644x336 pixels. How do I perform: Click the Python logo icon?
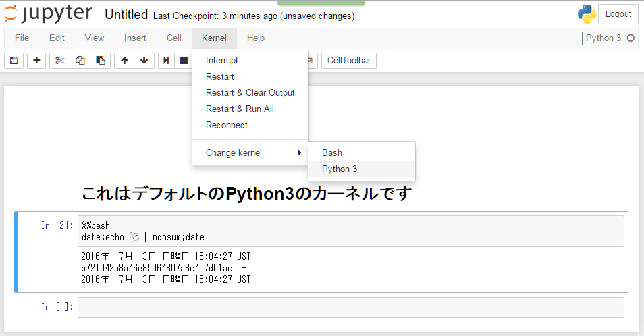pos(587,14)
